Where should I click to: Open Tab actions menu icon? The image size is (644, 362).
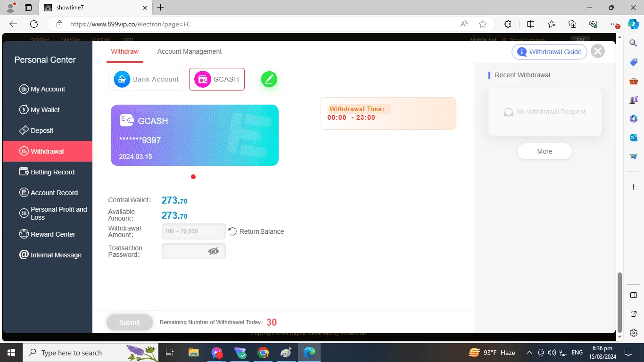(x=28, y=8)
